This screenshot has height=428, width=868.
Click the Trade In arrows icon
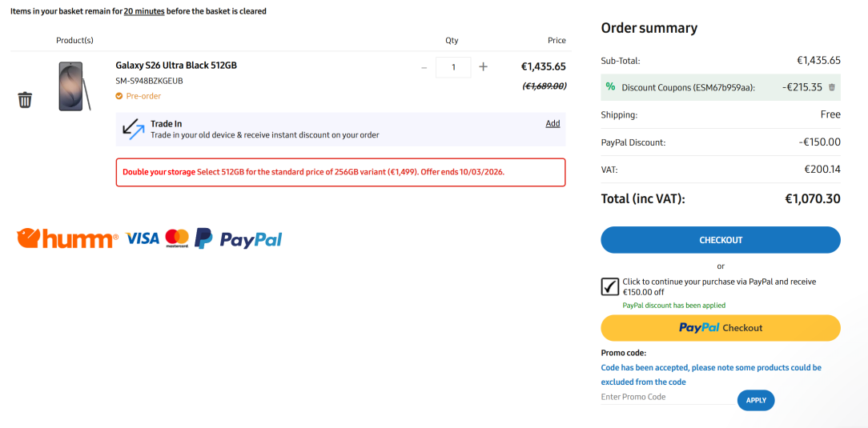pyautogui.click(x=134, y=129)
